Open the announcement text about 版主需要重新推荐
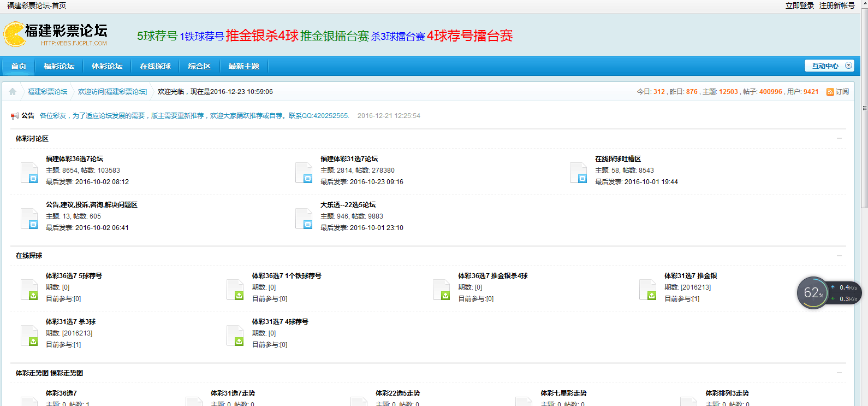 pyautogui.click(x=194, y=116)
